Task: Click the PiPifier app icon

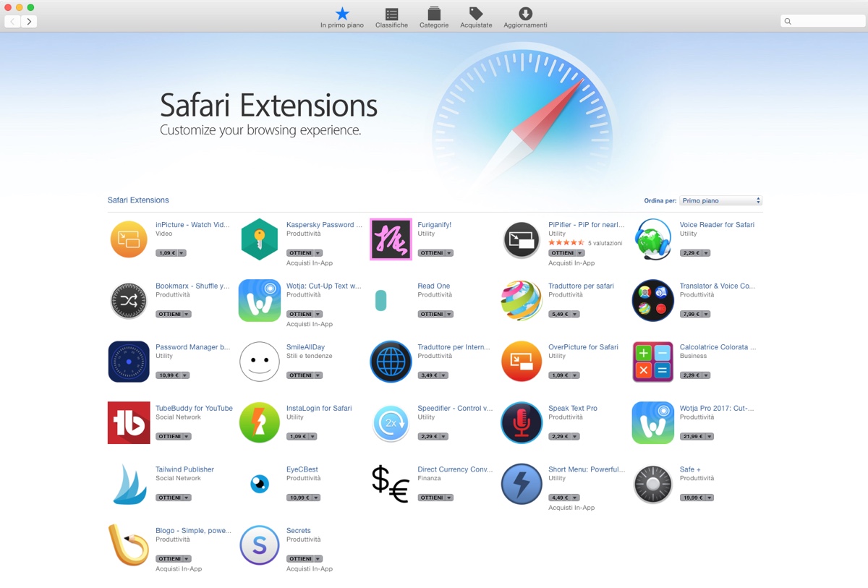Action: [522, 239]
